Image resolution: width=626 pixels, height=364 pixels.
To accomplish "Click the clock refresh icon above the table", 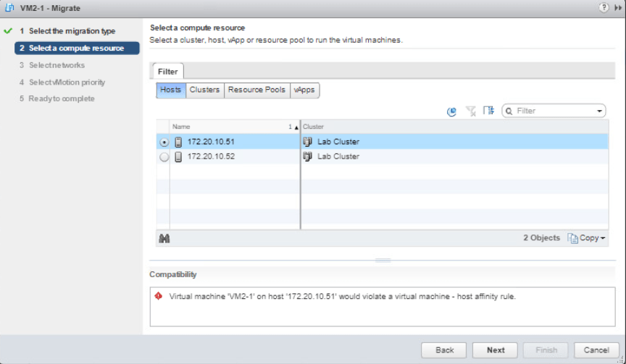I will 451,111.
